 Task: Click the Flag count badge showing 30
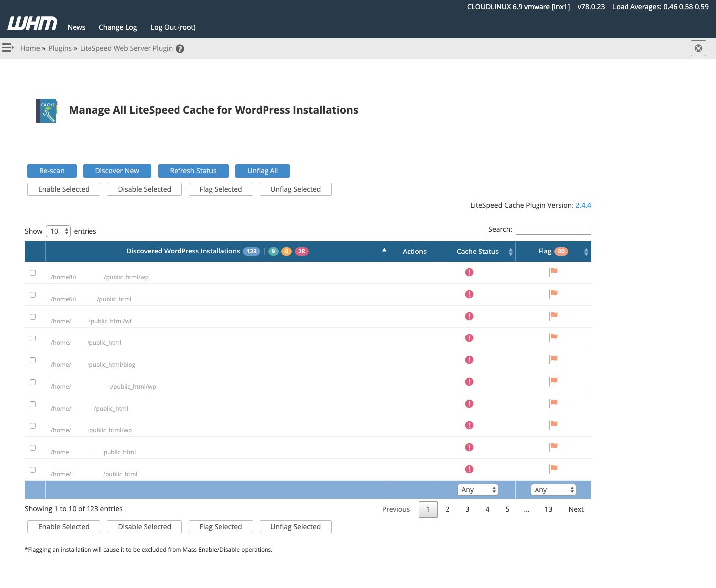coord(561,252)
